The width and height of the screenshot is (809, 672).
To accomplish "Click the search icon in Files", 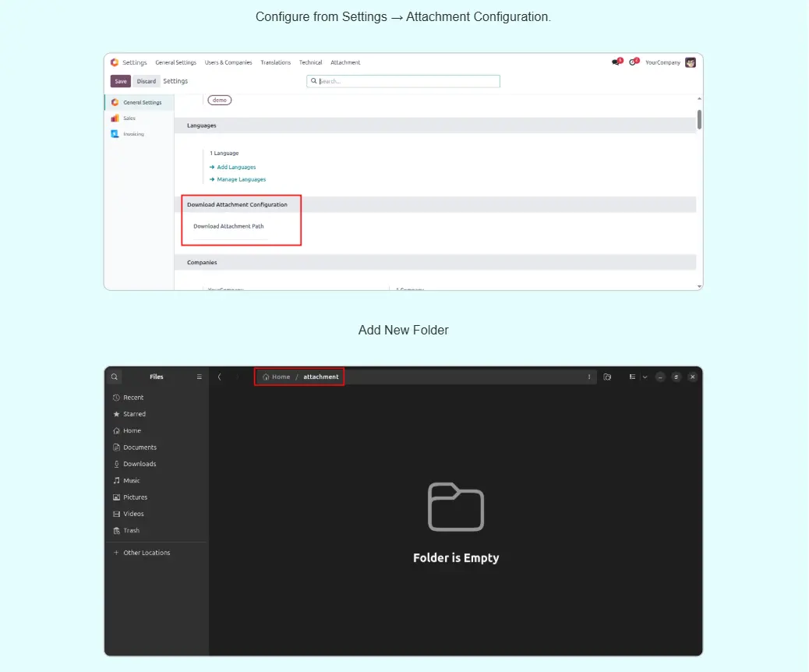I will coord(115,377).
